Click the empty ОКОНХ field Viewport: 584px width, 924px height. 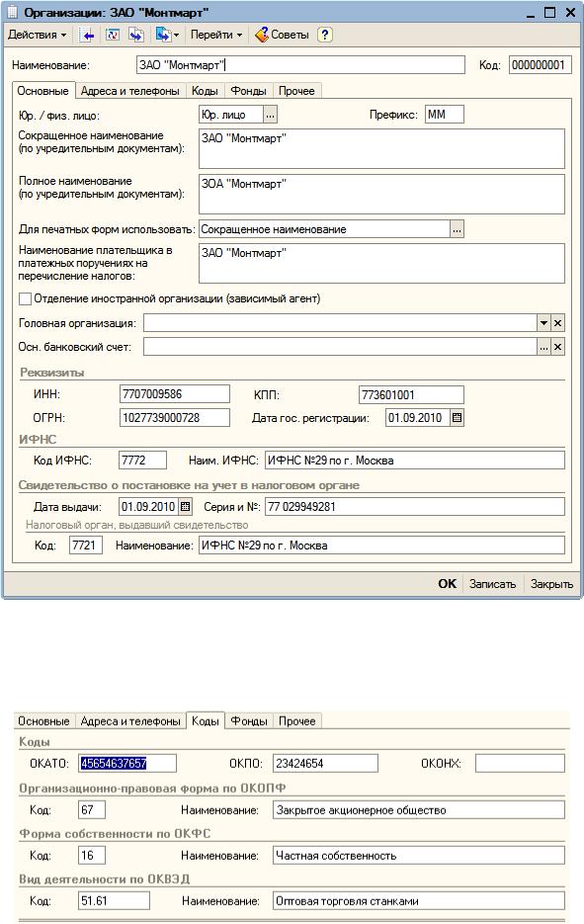click(x=520, y=763)
